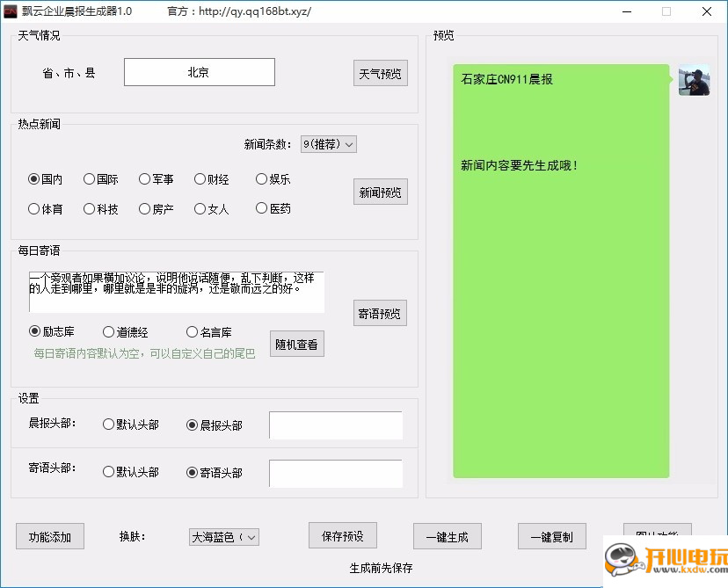Click the 一键复制 button
The width and height of the screenshot is (728, 588).
coord(552,536)
